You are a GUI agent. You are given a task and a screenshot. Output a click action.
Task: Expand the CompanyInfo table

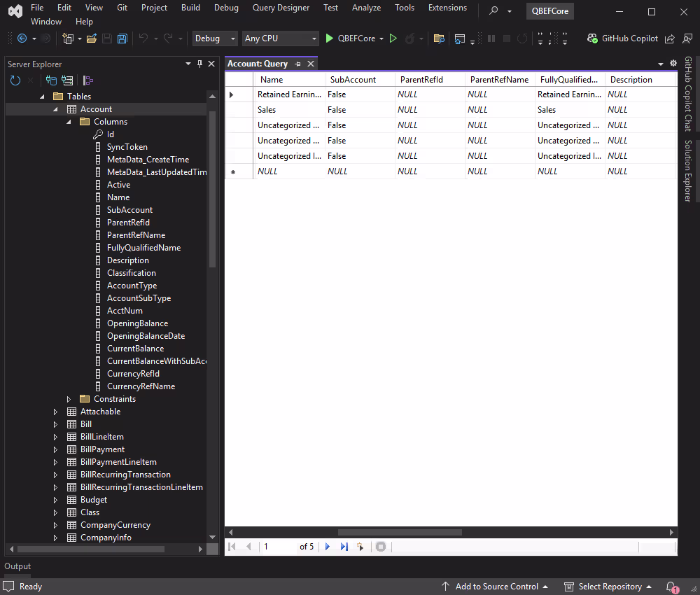(55, 538)
